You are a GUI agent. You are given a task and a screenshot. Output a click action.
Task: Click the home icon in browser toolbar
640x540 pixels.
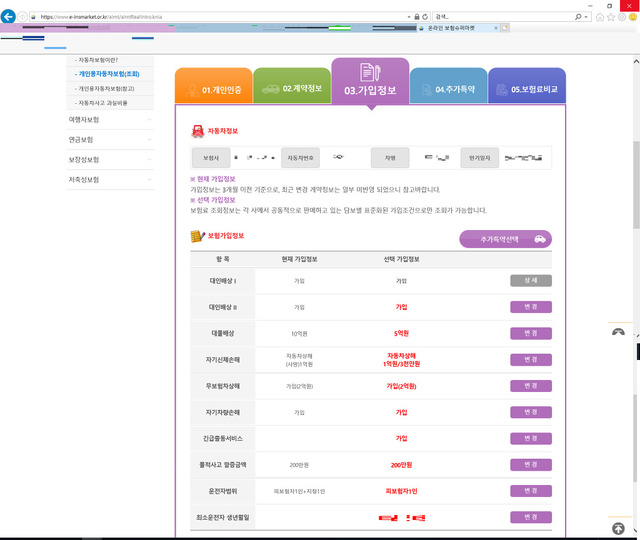point(600,17)
